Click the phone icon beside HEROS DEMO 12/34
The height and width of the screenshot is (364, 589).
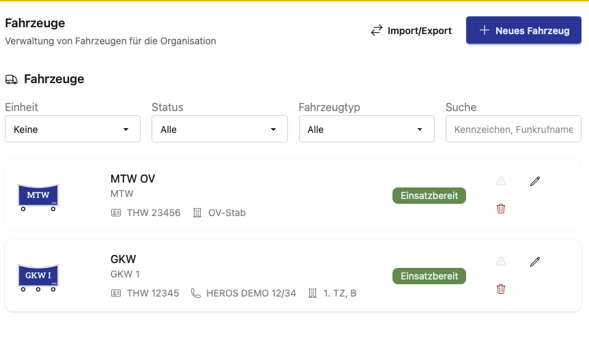pos(196,293)
